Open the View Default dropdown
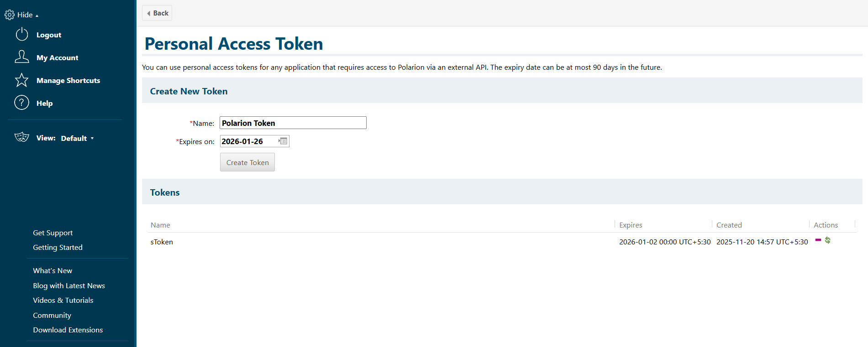Viewport: 868px width, 347px height. coord(77,138)
